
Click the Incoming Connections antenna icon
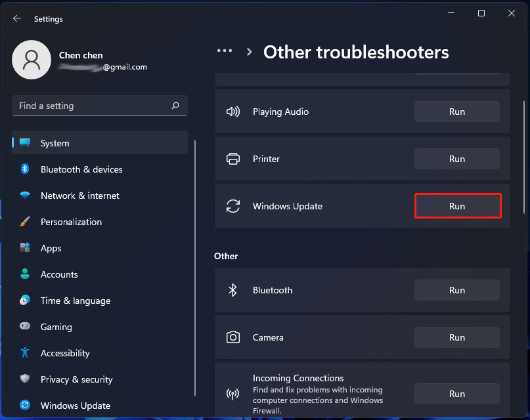233,394
